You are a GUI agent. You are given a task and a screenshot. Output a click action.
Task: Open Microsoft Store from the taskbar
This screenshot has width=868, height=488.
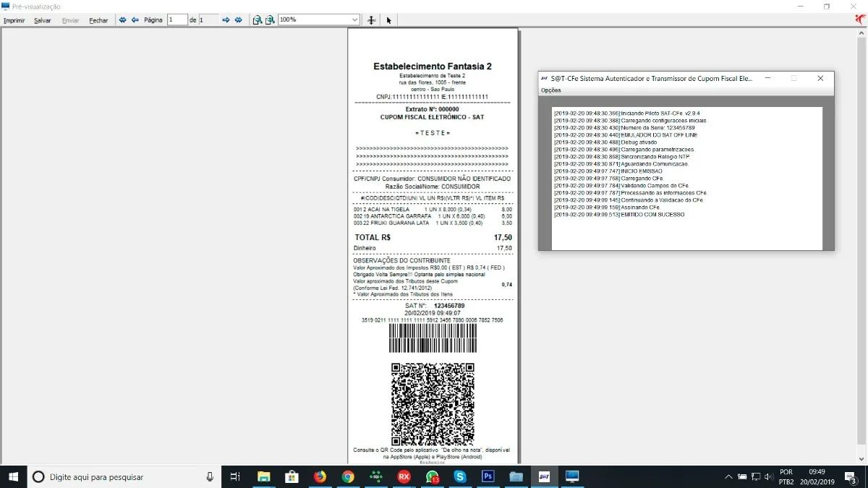point(292,477)
